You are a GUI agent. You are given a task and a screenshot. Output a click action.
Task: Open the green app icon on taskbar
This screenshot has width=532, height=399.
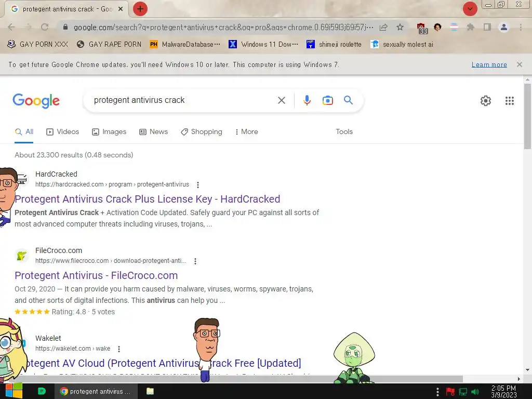pos(42,391)
